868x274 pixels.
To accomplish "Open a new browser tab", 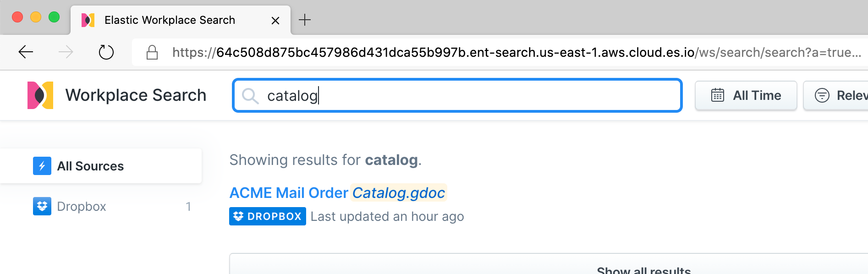I will [x=305, y=20].
